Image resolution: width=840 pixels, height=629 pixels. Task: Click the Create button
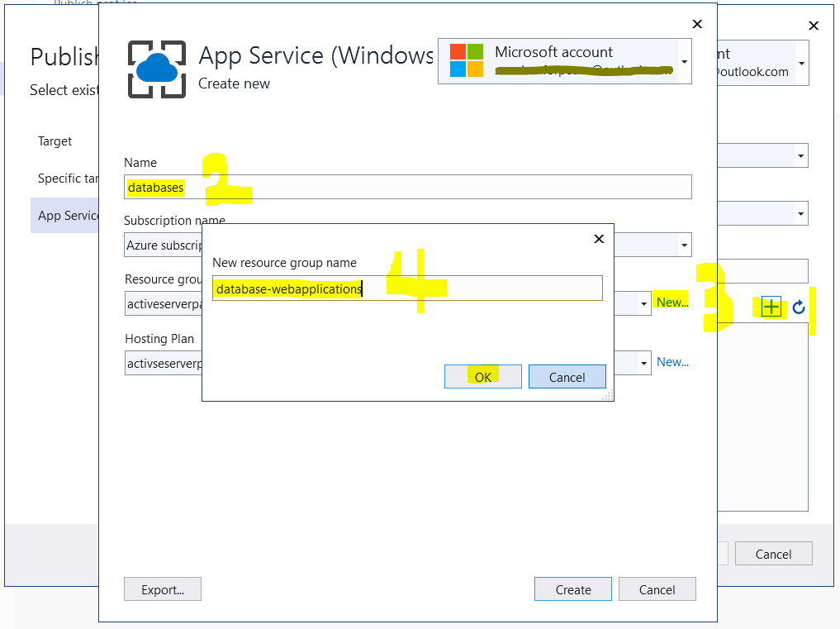(572, 589)
